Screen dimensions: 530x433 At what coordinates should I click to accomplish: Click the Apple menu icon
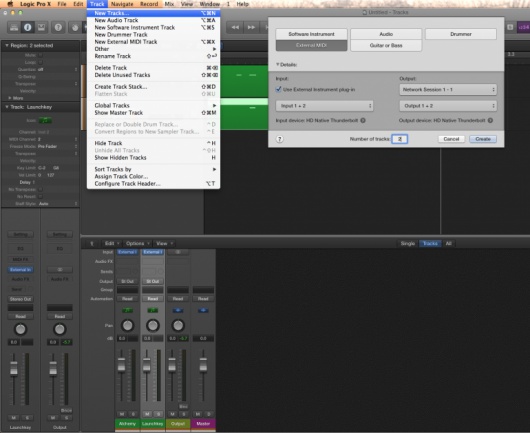[x=10, y=4]
